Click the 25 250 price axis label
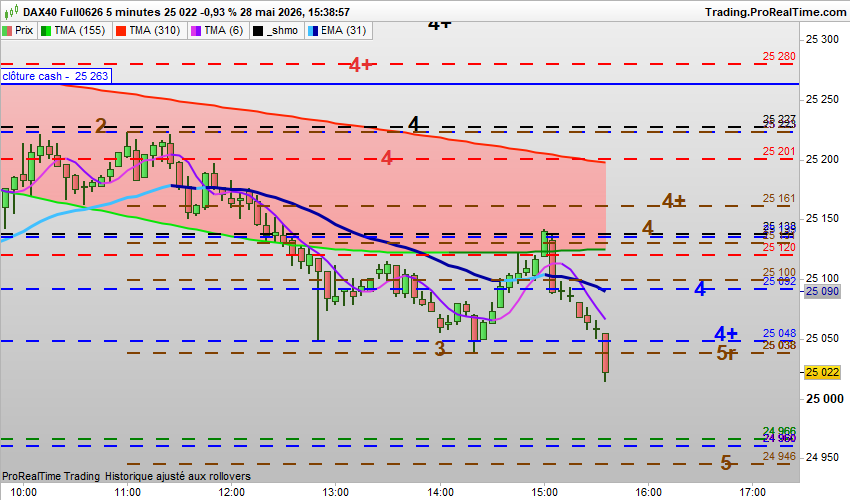The width and height of the screenshot is (850, 500). click(x=822, y=99)
